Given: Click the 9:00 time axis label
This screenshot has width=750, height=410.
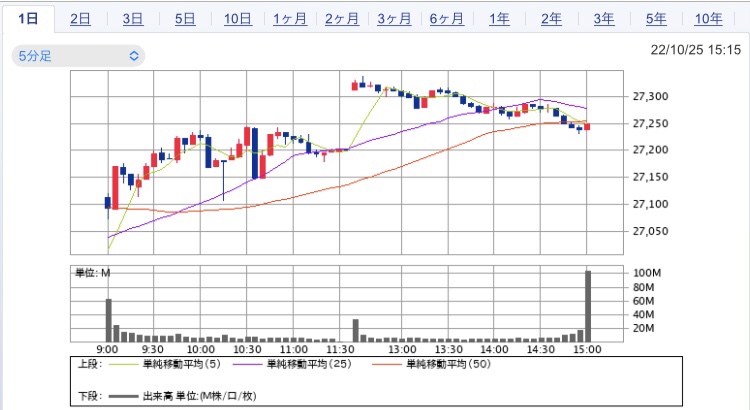Looking at the screenshot, I should 107,350.
